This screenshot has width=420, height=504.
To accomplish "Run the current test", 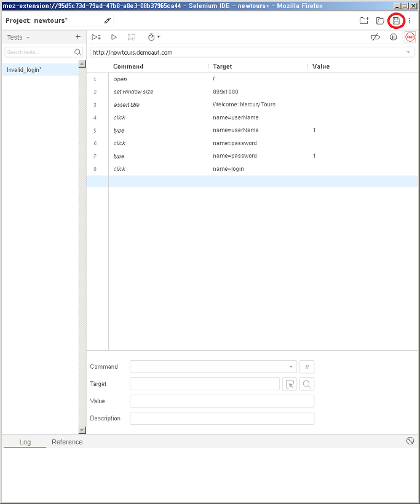I will (x=114, y=37).
